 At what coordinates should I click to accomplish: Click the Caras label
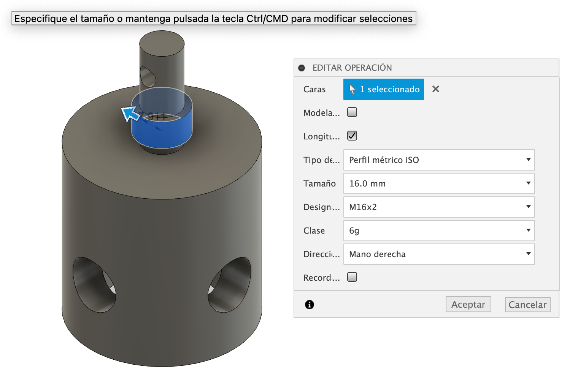click(314, 90)
